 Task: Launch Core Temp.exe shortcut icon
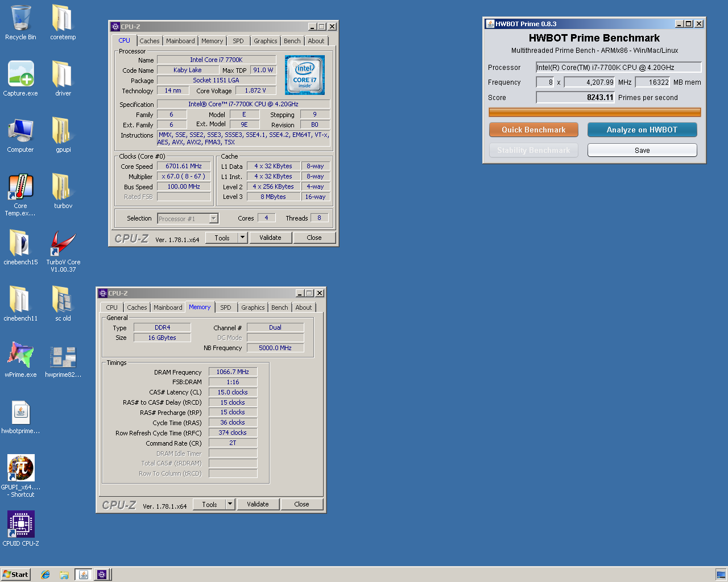click(x=20, y=194)
